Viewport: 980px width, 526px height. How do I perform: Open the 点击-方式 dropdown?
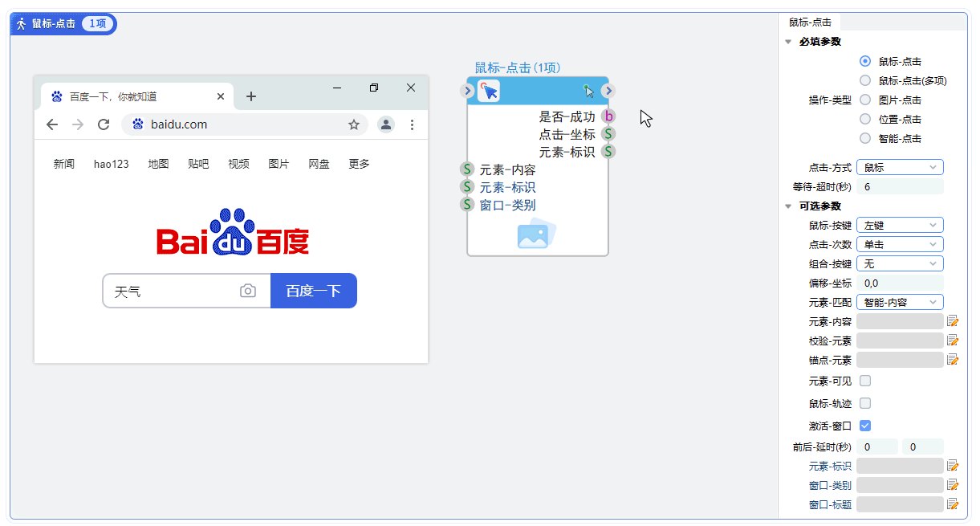(899, 166)
